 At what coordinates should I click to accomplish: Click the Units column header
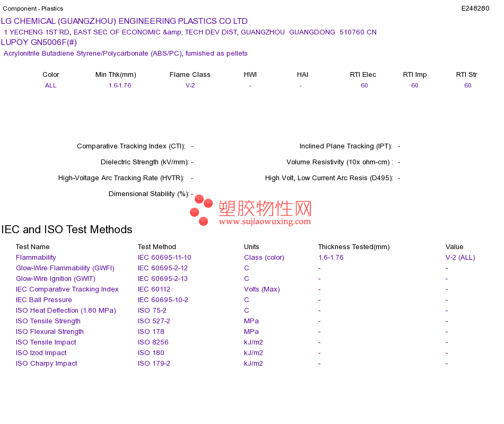coord(251,247)
